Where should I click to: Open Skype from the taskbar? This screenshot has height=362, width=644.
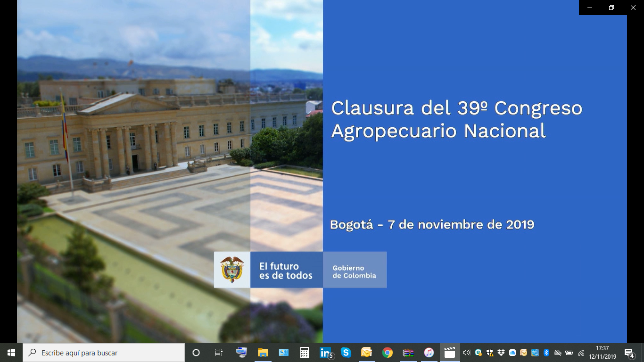click(x=346, y=353)
